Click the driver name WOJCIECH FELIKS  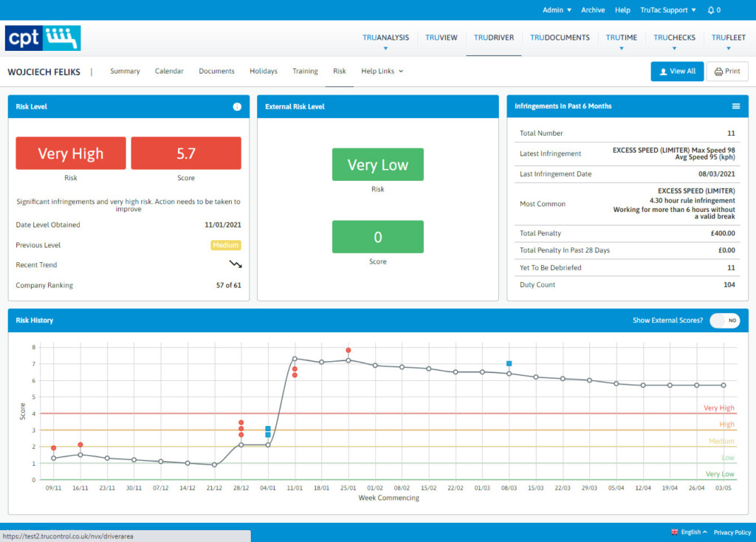(44, 72)
